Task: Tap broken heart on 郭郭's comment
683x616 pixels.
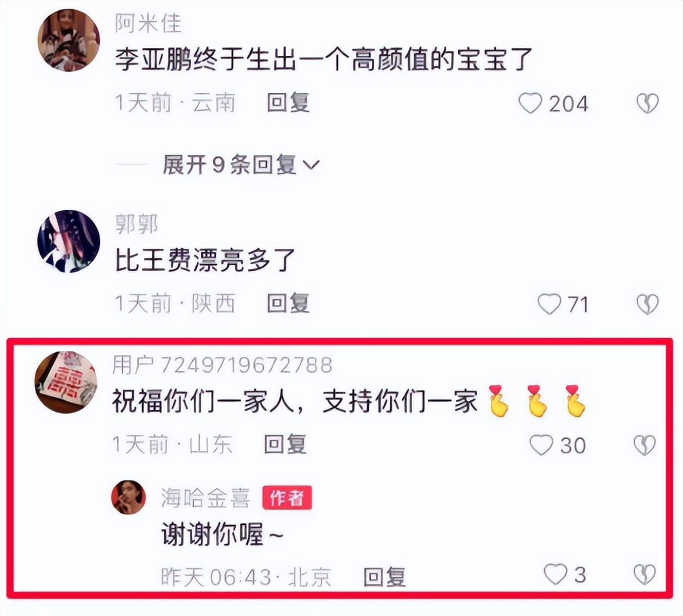Action: [647, 304]
